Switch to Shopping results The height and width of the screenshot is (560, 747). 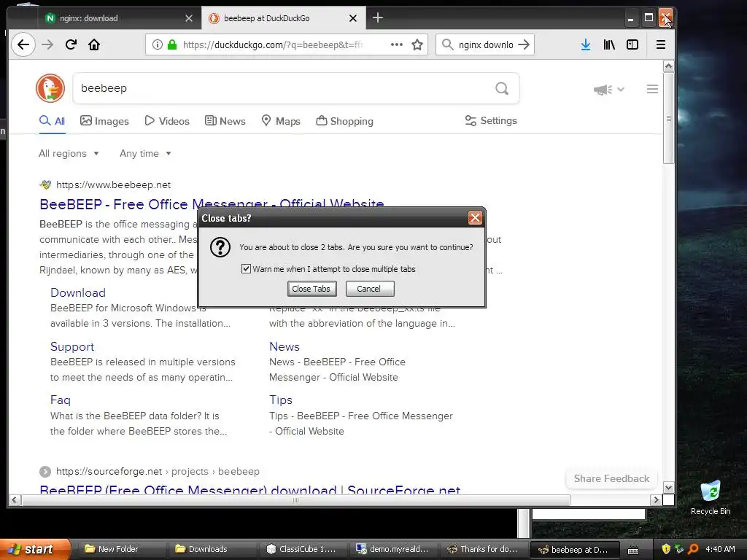click(x=344, y=121)
